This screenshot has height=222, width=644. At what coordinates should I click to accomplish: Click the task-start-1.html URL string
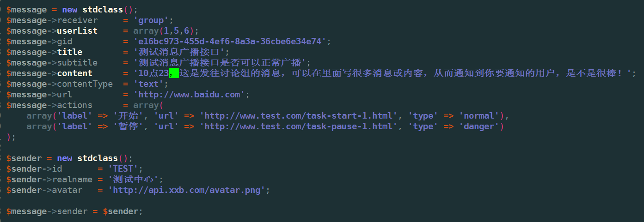tap(298, 116)
